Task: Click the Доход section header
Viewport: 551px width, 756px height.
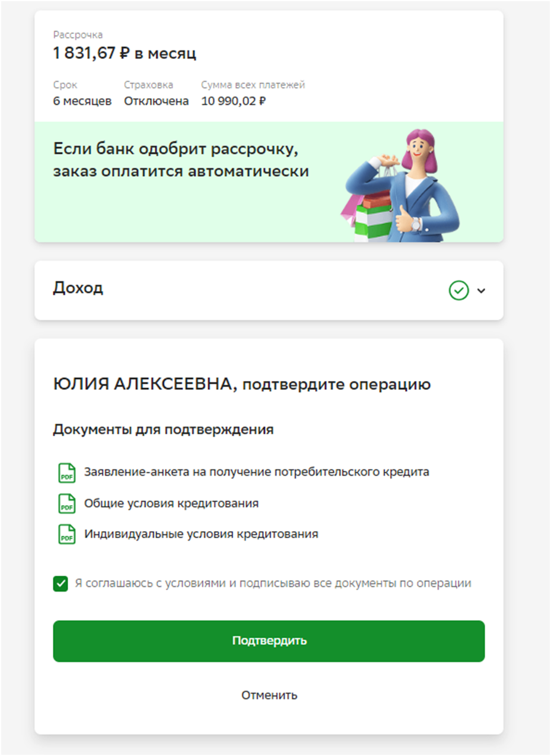Action: coord(269,291)
